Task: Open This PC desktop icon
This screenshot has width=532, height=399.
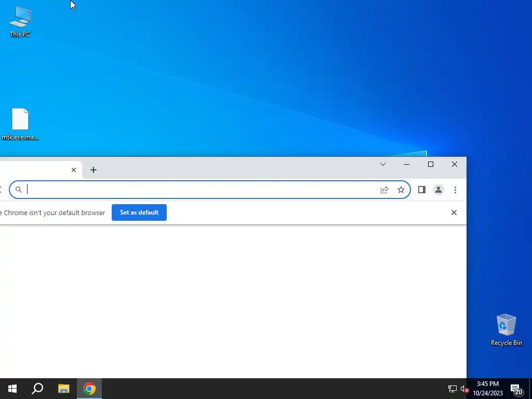Action: (20, 21)
